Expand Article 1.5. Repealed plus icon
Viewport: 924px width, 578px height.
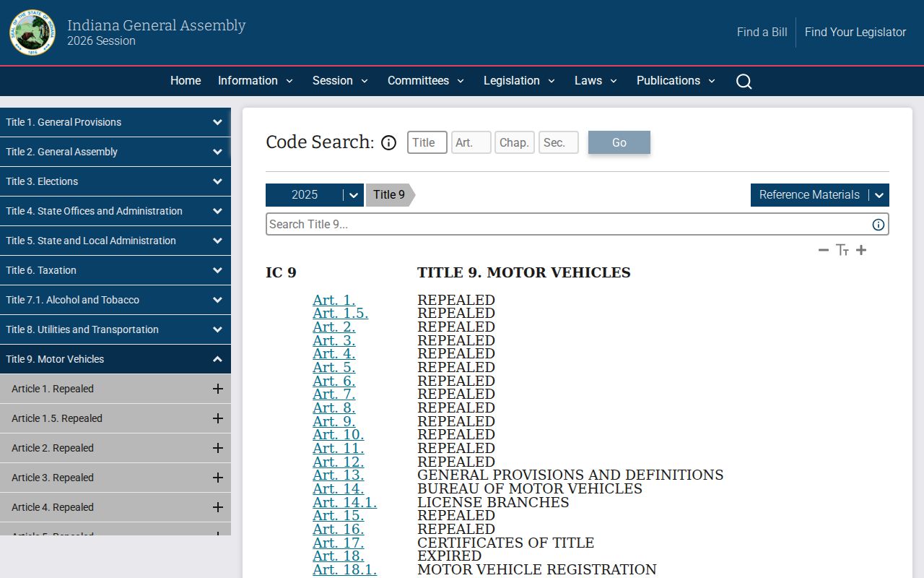[218, 418]
